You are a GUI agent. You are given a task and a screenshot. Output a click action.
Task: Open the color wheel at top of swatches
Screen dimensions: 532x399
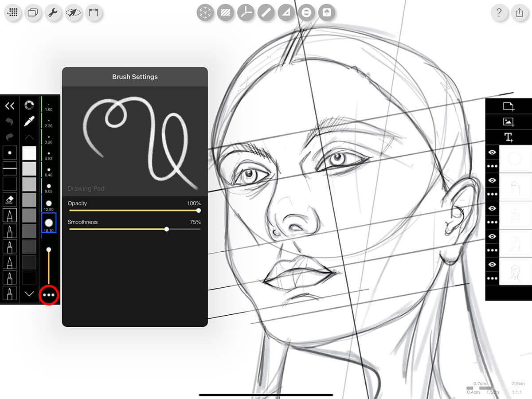[x=29, y=106]
